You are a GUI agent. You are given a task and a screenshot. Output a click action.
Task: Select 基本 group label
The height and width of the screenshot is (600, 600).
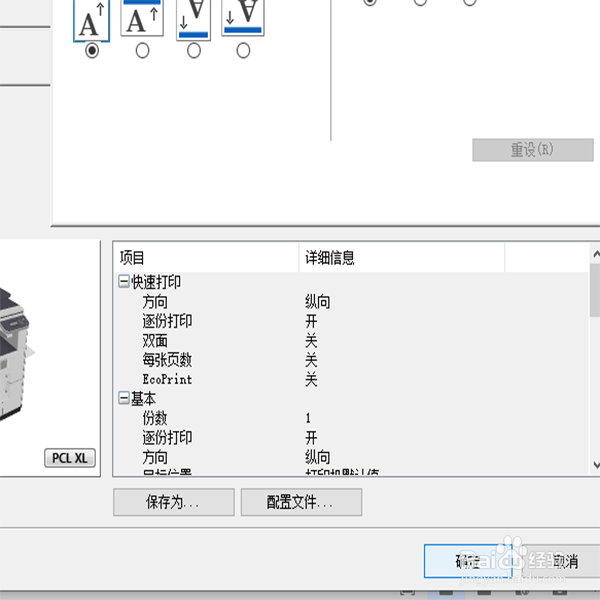click(143, 398)
